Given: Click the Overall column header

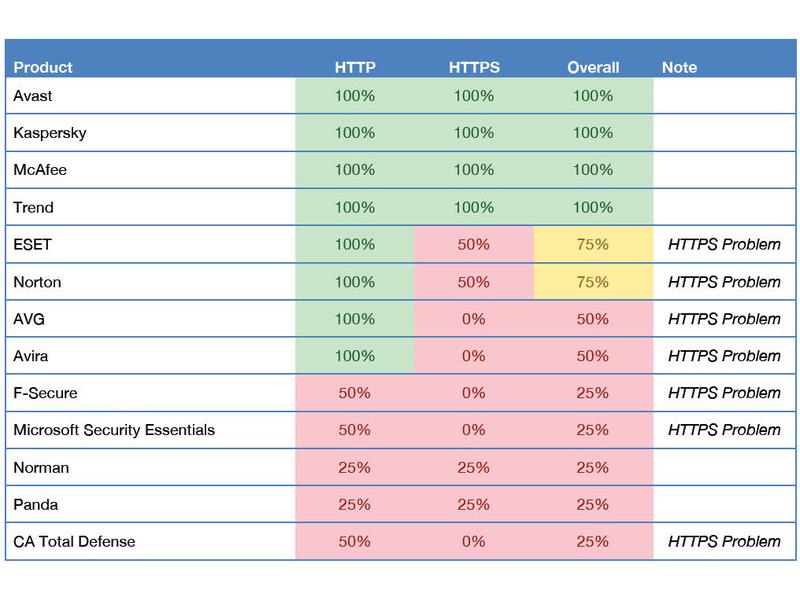Looking at the screenshot, I should tap(593, 67).
